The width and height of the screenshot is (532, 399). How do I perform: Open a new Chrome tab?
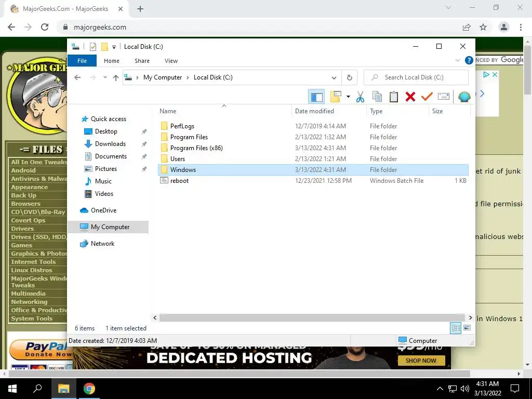click(140, 9)
